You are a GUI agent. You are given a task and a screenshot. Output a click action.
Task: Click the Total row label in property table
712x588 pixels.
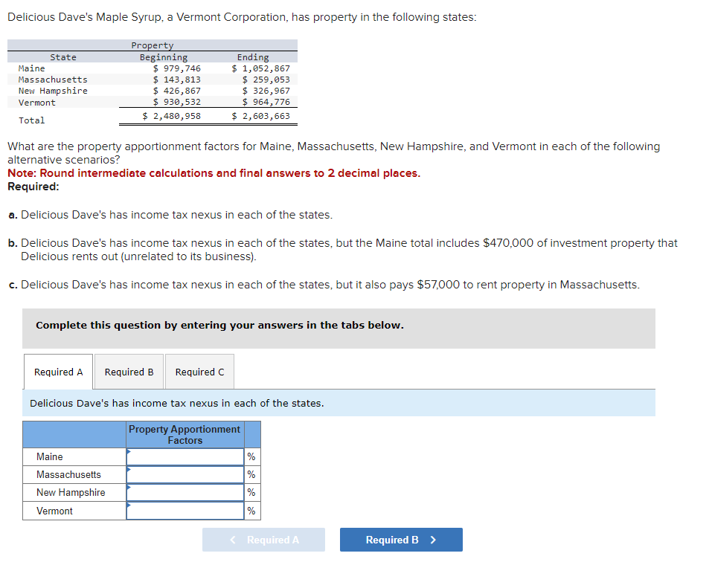32,120
